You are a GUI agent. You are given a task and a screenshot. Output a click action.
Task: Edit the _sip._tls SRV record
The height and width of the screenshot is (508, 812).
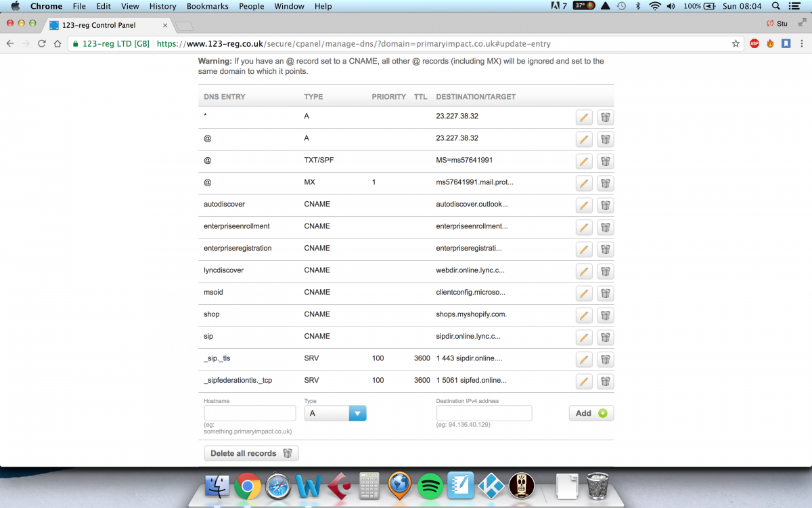584,360
